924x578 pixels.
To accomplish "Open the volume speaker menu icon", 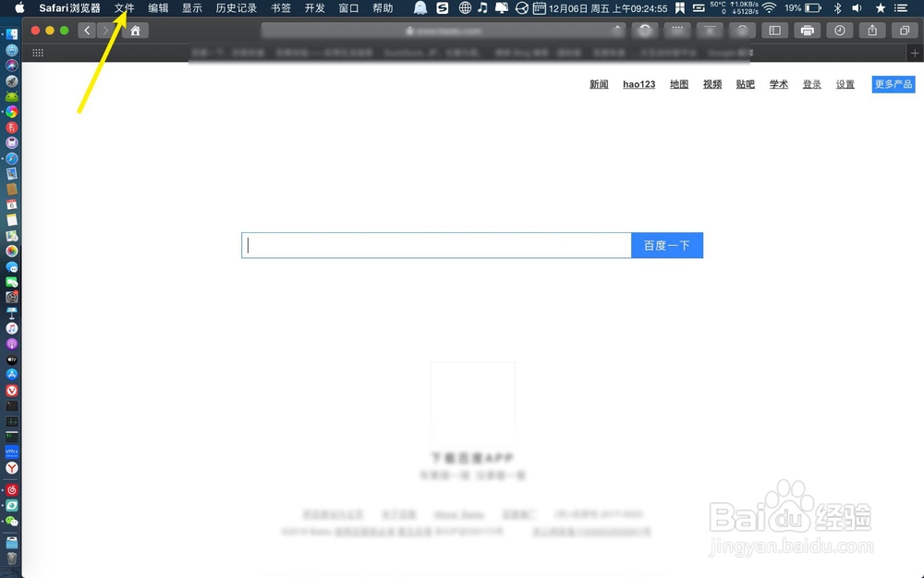I will (857, 7).
